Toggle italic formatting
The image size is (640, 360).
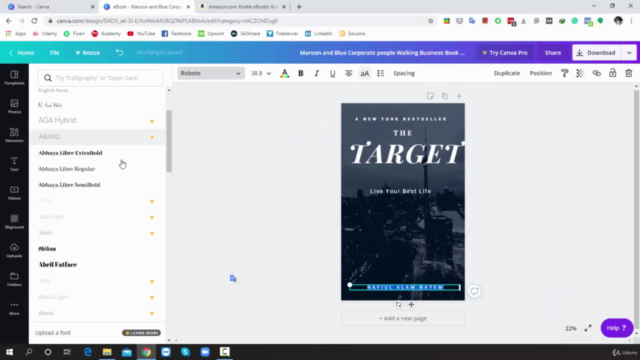coord(316,73)
